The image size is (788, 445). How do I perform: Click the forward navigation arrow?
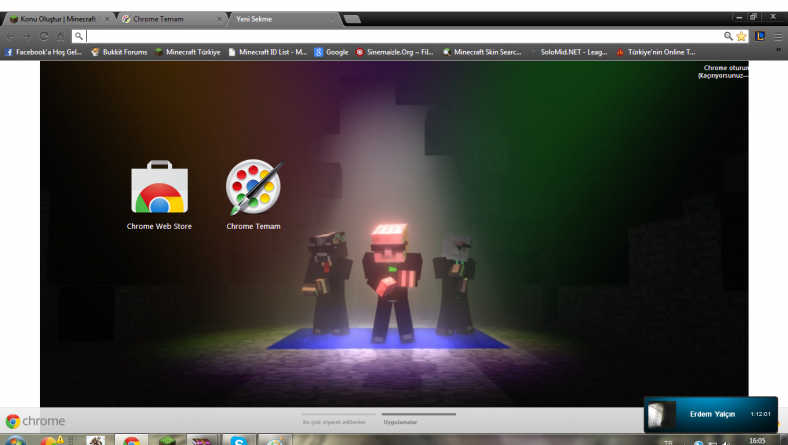pos(27,36)
